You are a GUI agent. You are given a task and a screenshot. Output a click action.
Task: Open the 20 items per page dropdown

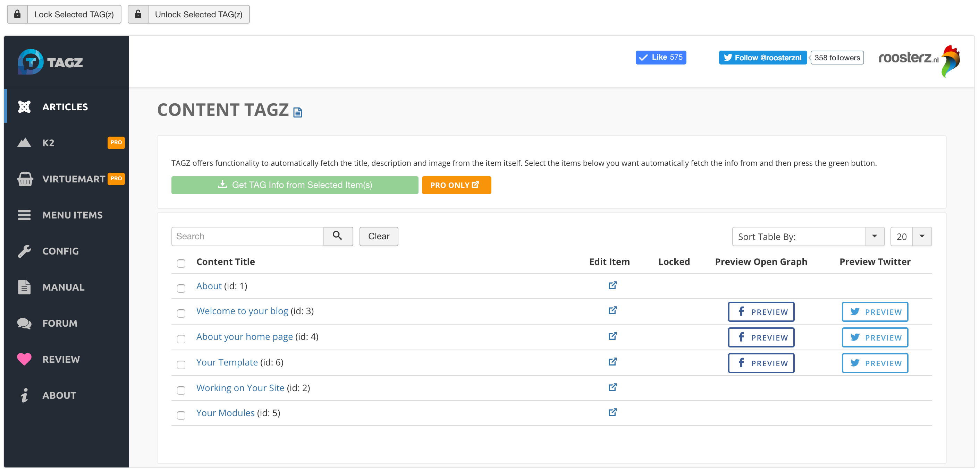(921, 237)
